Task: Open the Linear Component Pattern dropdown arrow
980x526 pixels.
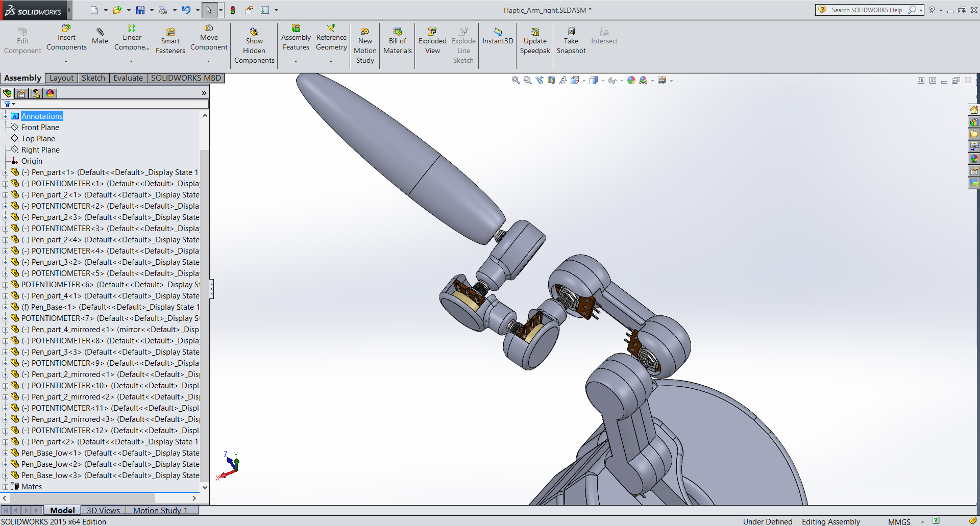Action: pos(131,62)
